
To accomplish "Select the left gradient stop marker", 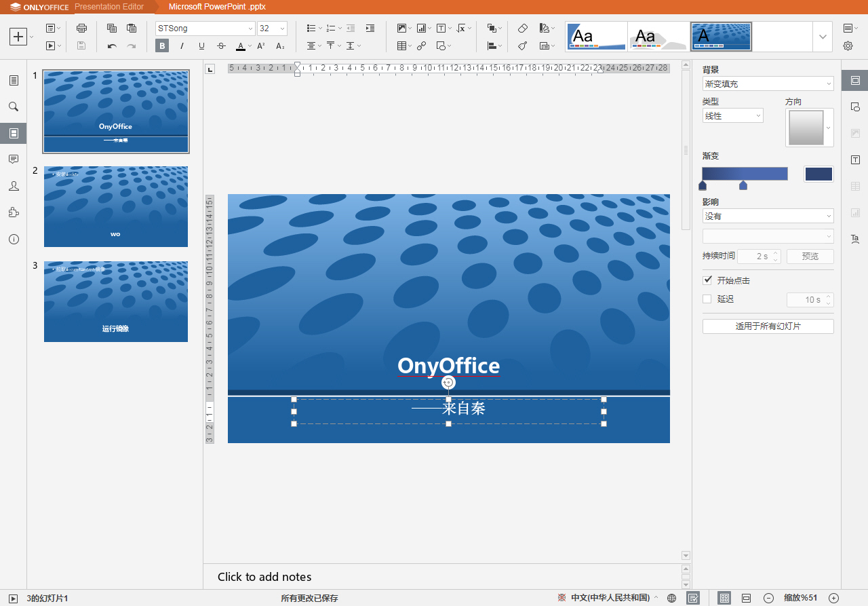I will pyautogui.click(x=703, y=185).
